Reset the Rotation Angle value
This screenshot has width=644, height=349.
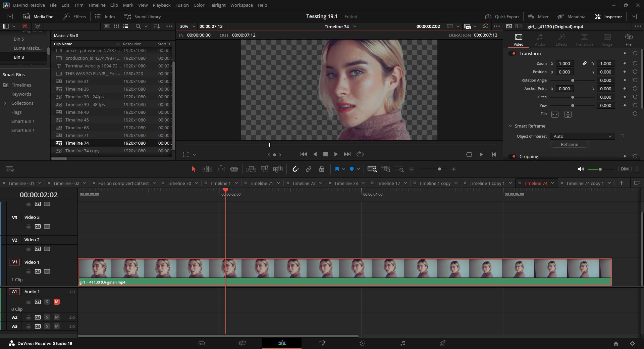[x=635, y=80]
